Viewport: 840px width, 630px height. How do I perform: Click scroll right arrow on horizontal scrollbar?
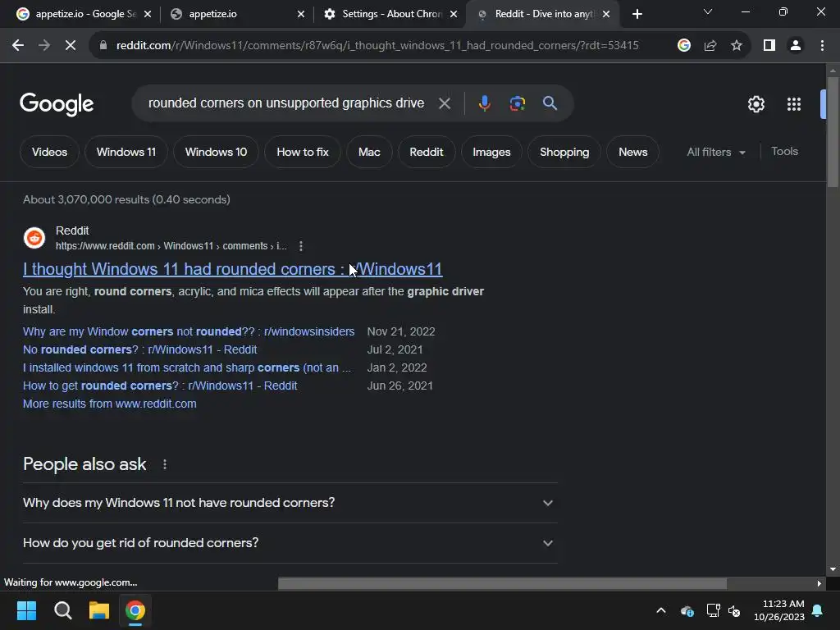(x=819, y=584)
